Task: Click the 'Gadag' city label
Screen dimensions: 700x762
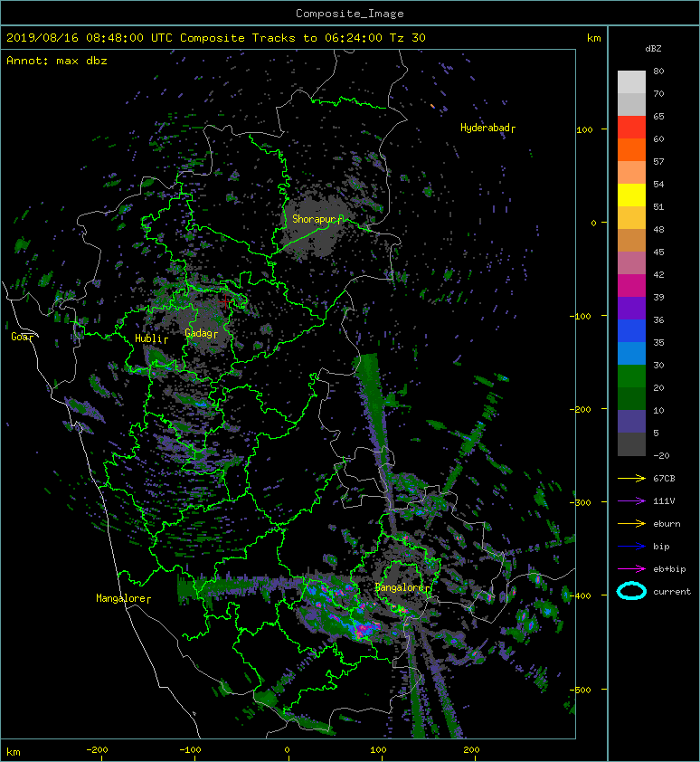Action: (198, 333)
